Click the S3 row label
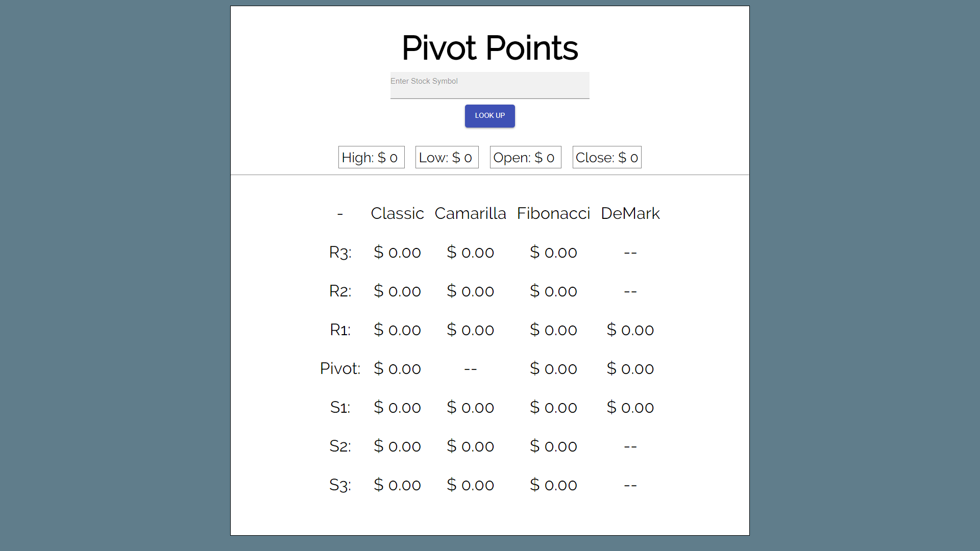Screen dimensions: 980x551 pos(340,485)
